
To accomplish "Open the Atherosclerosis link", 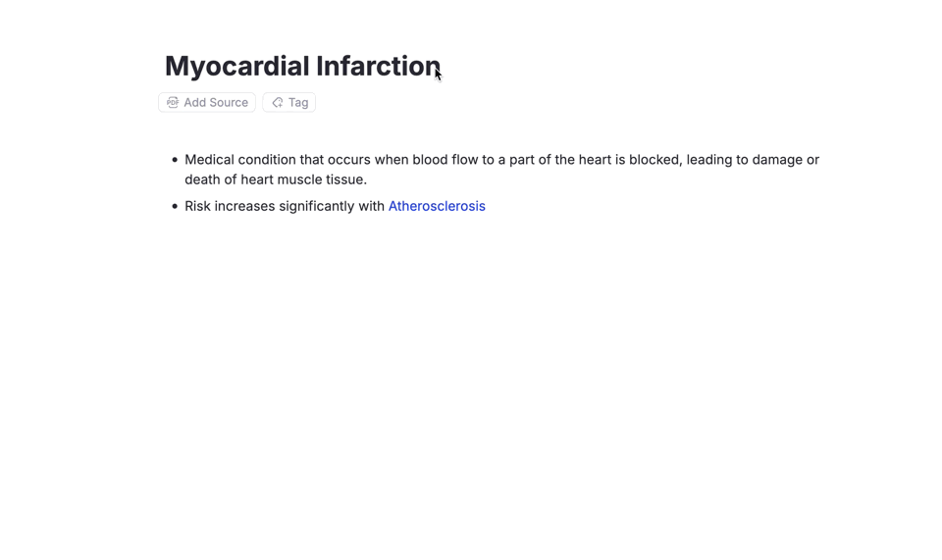I will click(437, 206).
